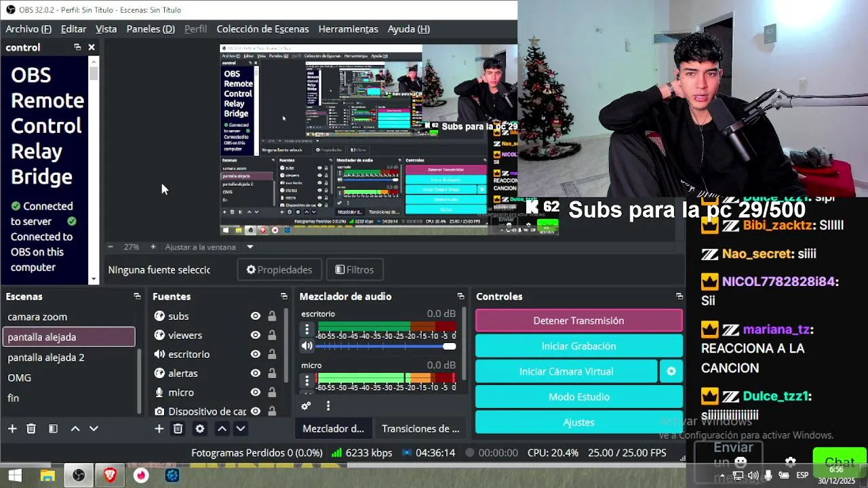Open Ajustes settings button

[x=578, y=422]
